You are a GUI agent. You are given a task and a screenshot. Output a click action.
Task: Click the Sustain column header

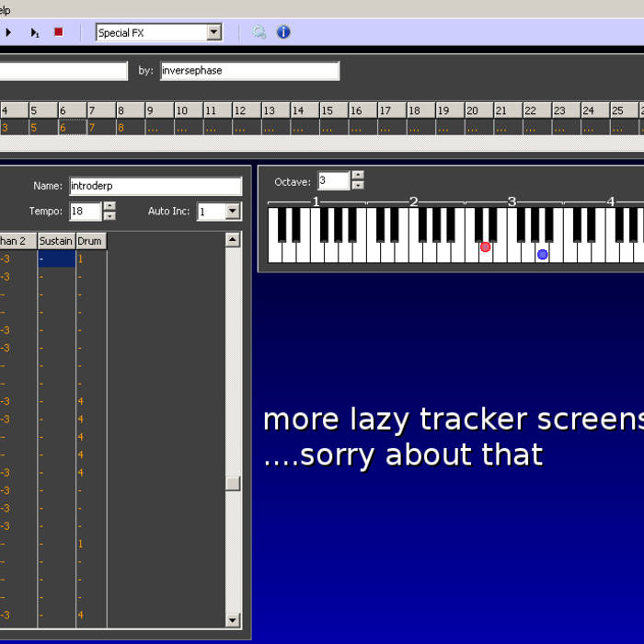click(56, 241)
